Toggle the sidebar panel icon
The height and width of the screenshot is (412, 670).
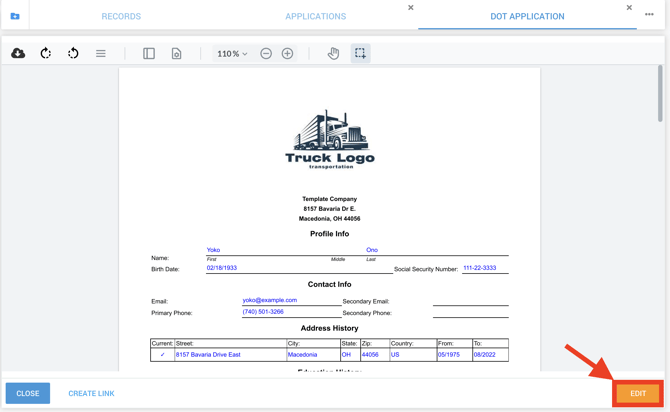[x=149, y=53]
